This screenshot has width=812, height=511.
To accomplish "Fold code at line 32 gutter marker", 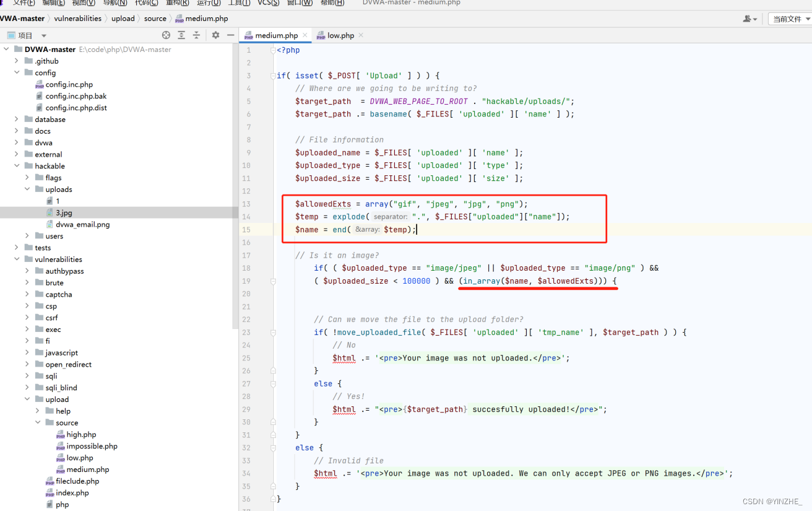I will [273, 448].
